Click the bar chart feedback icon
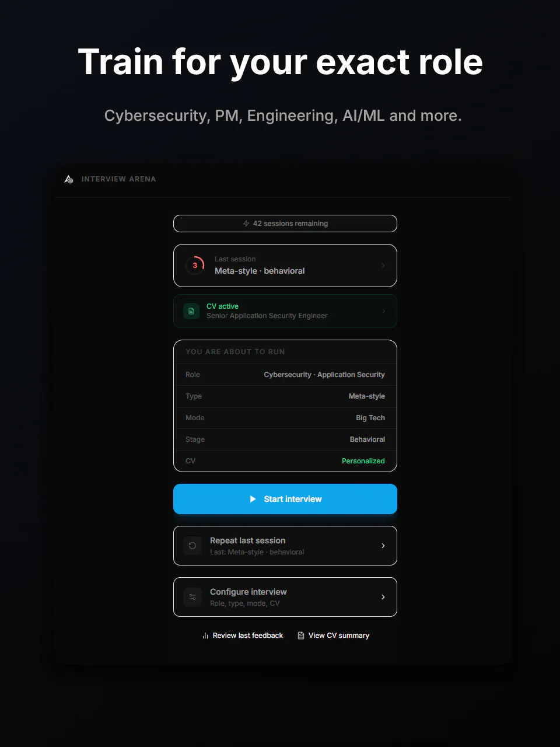560x747 pixels. pyautogui.click(x=205, y=636)
